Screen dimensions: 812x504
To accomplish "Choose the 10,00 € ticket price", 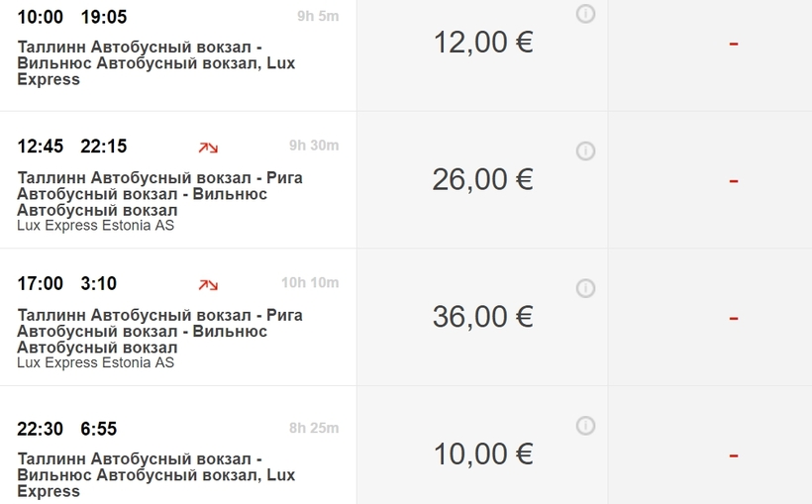I will point(482,454).
